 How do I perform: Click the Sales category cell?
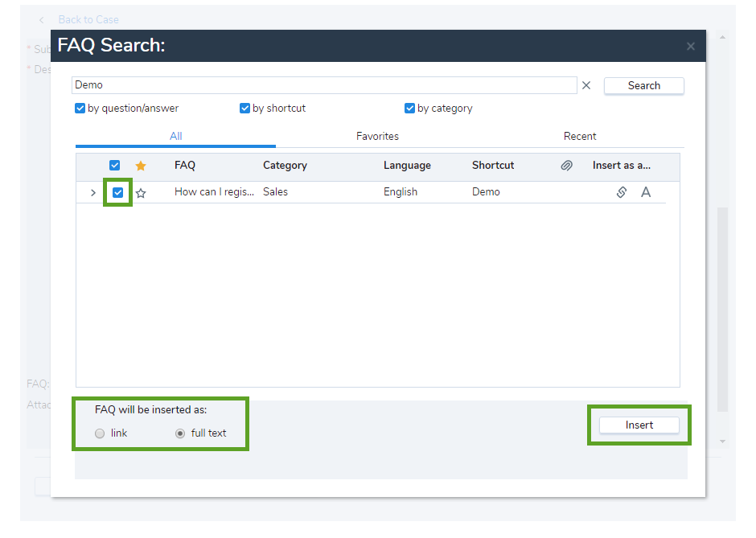tap(275, 192)
